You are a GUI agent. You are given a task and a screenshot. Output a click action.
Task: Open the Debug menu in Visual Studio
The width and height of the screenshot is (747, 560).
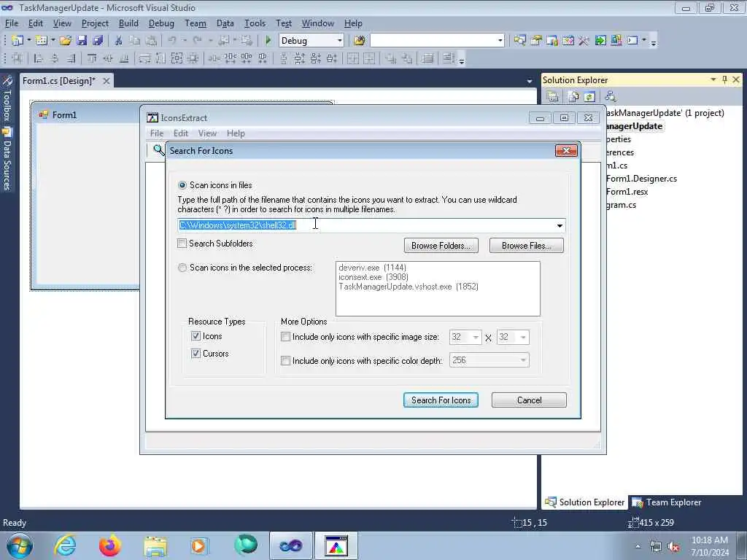[x=161, y=23]
